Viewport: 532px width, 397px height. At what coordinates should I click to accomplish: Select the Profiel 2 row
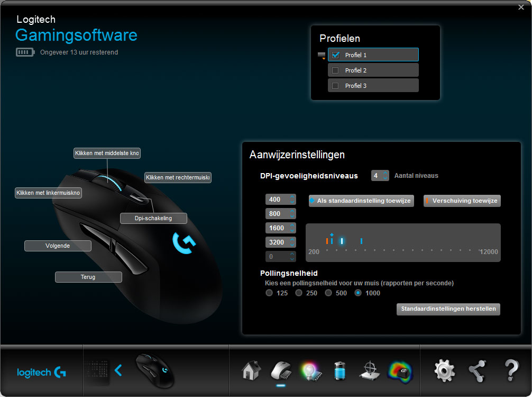pyautogui.click(x=373, y=70)
